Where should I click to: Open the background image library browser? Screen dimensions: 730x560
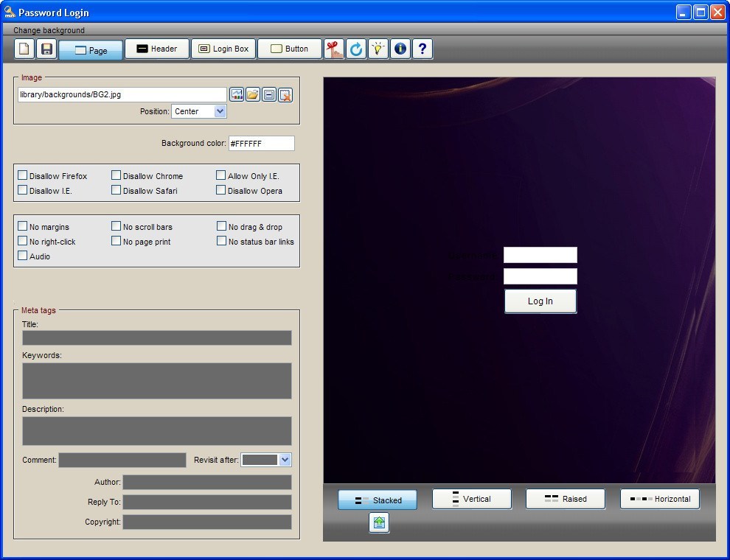237,94
